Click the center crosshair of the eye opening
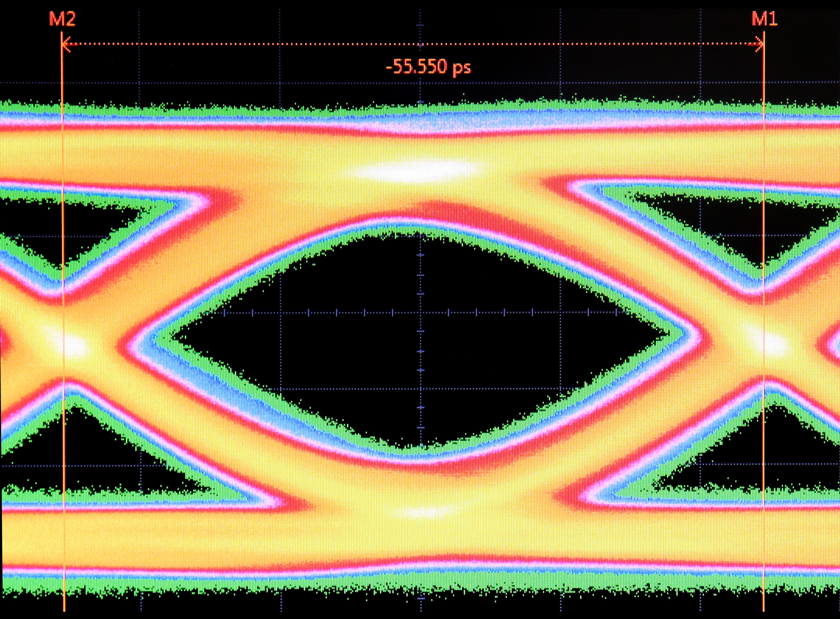The height and width of the screenshot is (619, 840). 420,313
